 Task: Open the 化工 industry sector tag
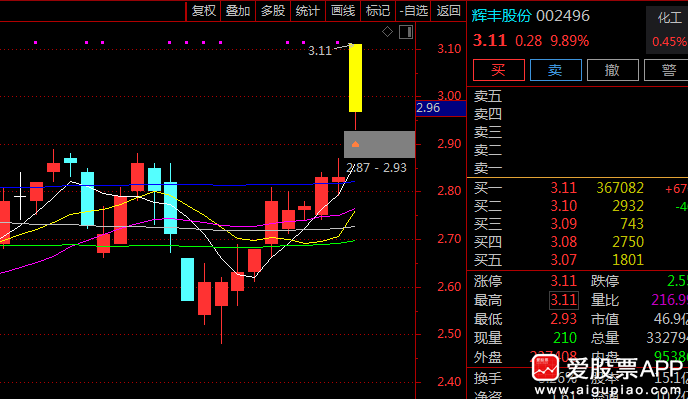pos(670,18)
